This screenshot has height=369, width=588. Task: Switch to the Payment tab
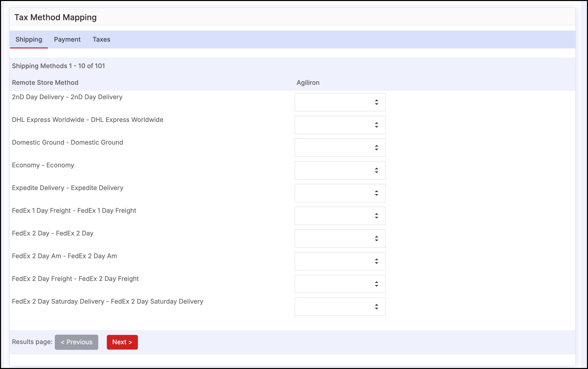[67, 39]
